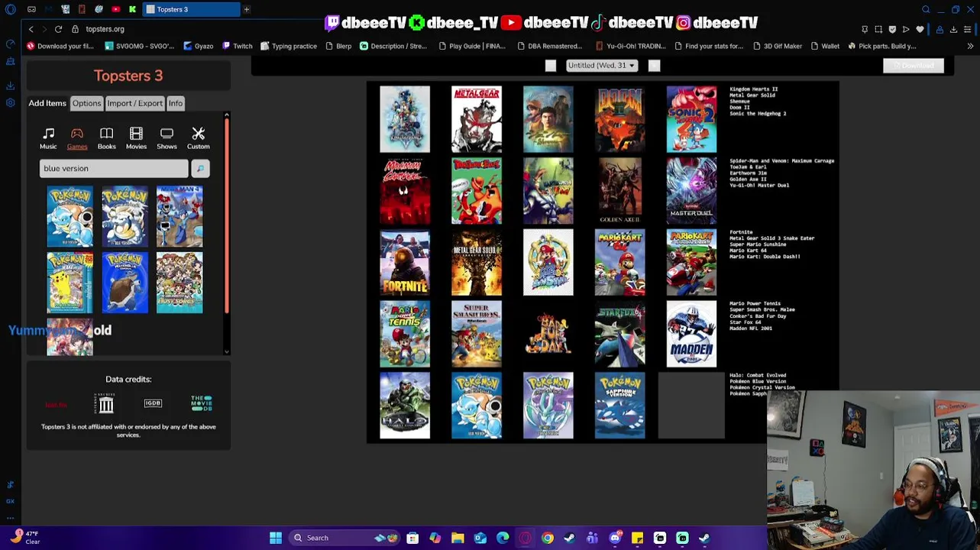Screen dimensions: 980x550
Task: Open the Blerp bookmark
Action: click(338, 46)
